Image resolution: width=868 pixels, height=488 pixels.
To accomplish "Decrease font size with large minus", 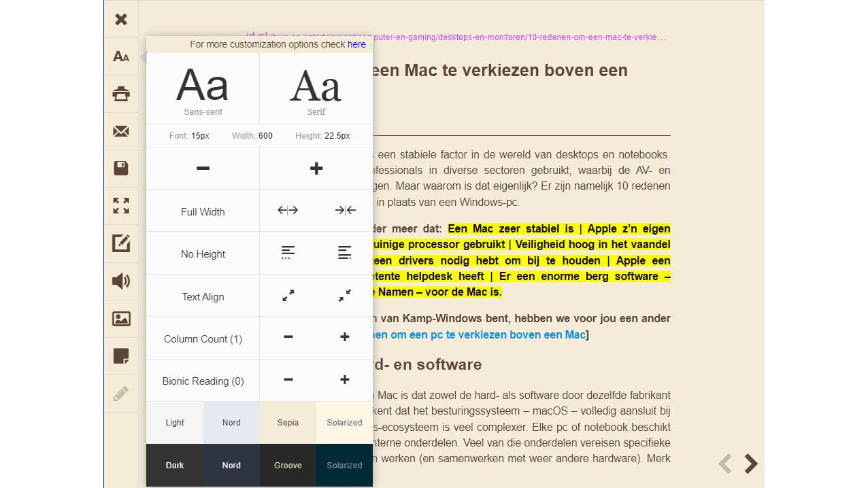I will 203,169.
